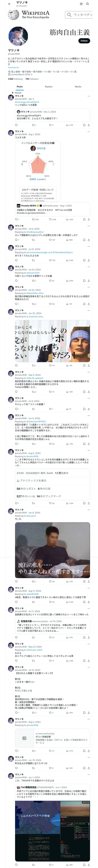Follow the マツノキ account

[84, 41]
